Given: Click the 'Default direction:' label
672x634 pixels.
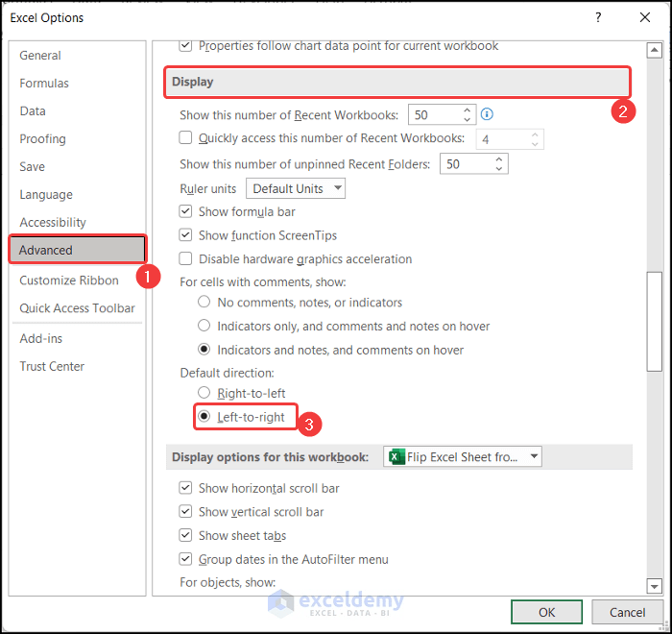Looking at the screenshot, I should tap(228, 373).
